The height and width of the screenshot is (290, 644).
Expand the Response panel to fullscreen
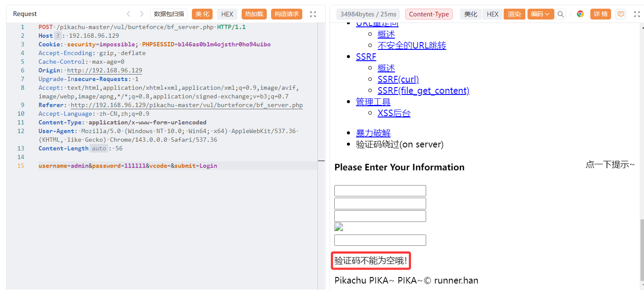tap(637, 14)
